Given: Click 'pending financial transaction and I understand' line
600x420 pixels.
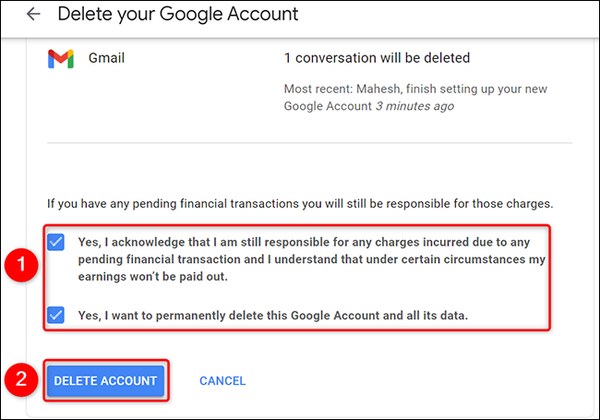Looking at the screenshot, I should tap(230, 259).
